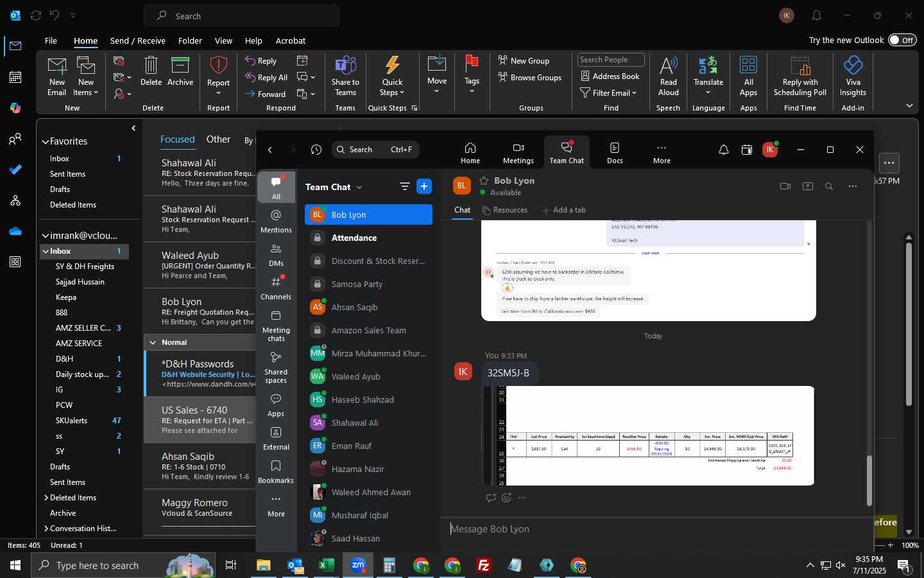Switch to Send / Receive ribbon tab
The width and height of the screenshot is (924, 578).
coord(137,40)
